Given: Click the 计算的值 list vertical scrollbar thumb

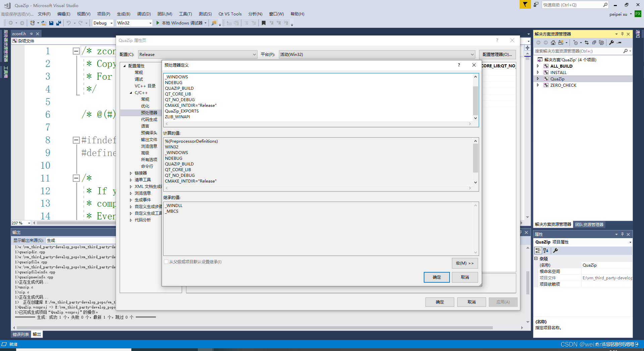Looking at the screenshot, I should pos(475,158).
